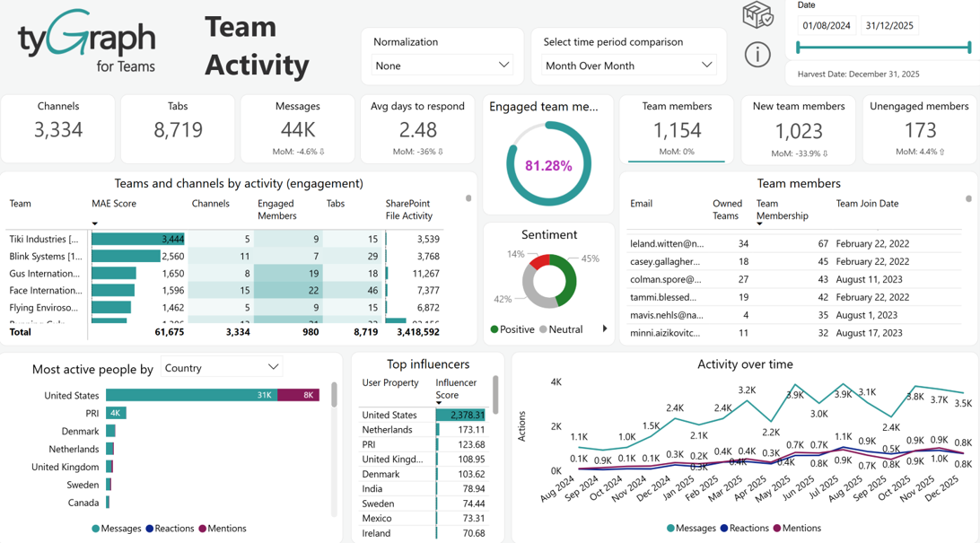
Task: Click the Flying Enviroso... team row
Action: pyautogui.click(x=224, y=308)
